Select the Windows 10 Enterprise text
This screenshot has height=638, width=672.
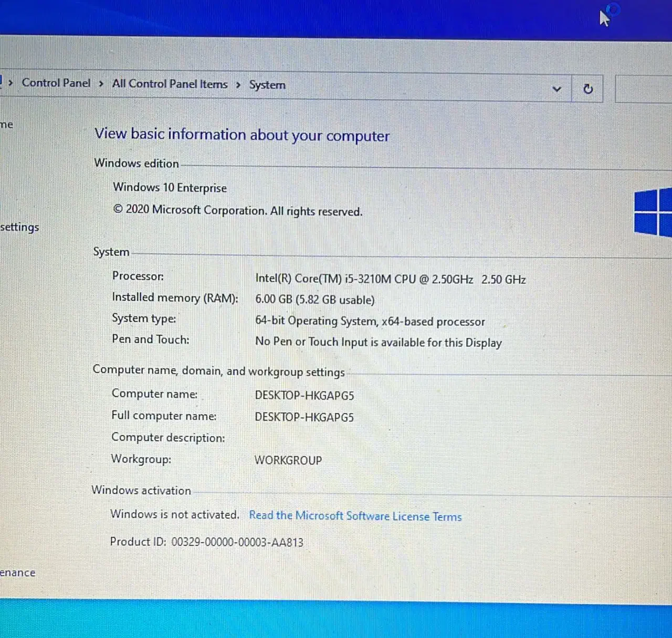(x=170, y=187)
